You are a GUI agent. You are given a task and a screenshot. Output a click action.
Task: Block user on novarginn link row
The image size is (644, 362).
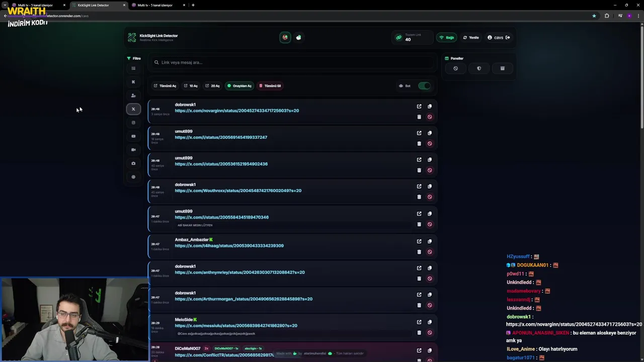point(430,117)
